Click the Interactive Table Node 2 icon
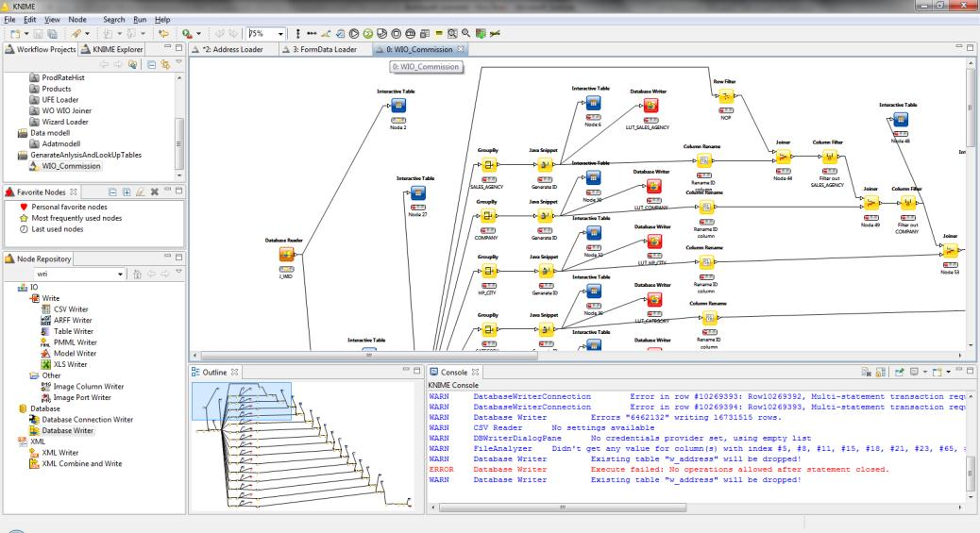This screenshot has width=980, height=533. click(398, 105)
